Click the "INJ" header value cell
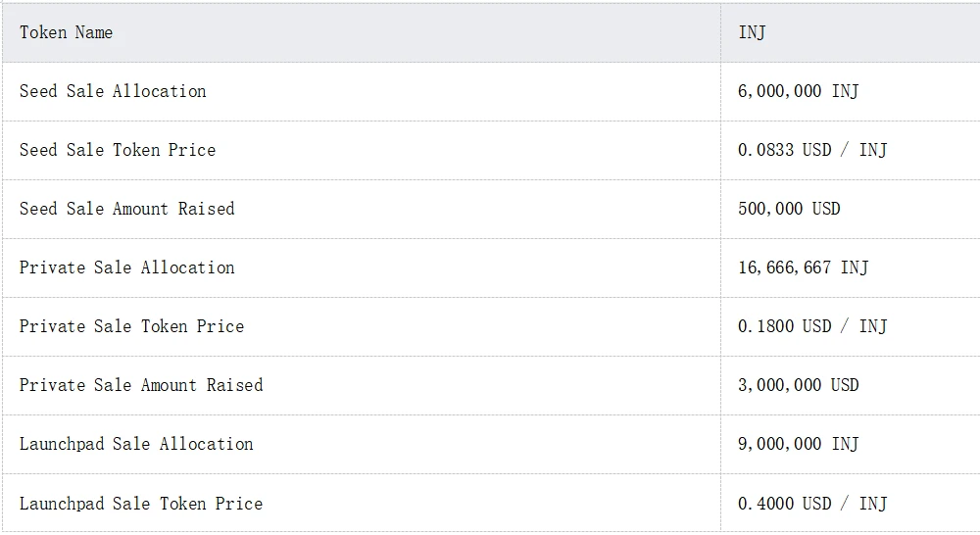The height and width of the screenshot is (535, 980). (752, 32)
